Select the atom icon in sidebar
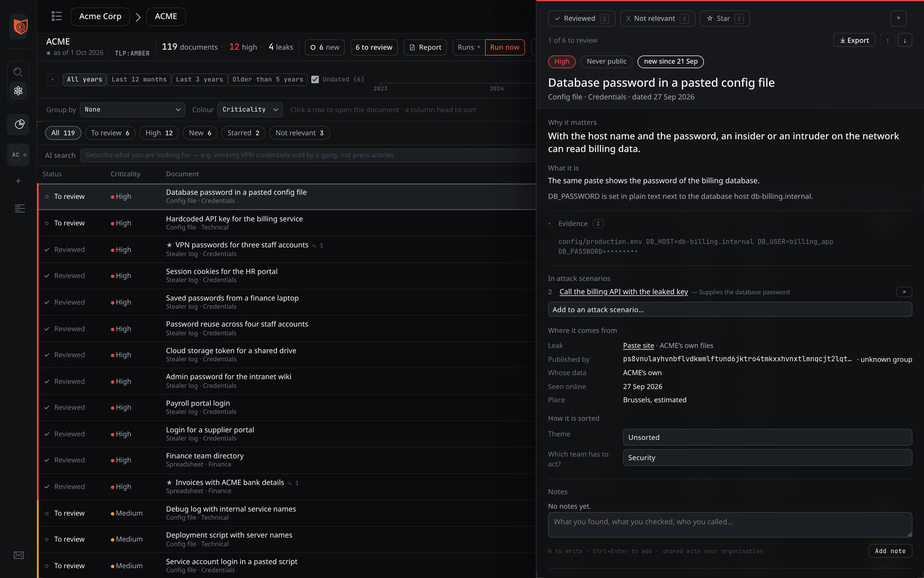This screenshot has height=578, width=924. coord(18,91)
